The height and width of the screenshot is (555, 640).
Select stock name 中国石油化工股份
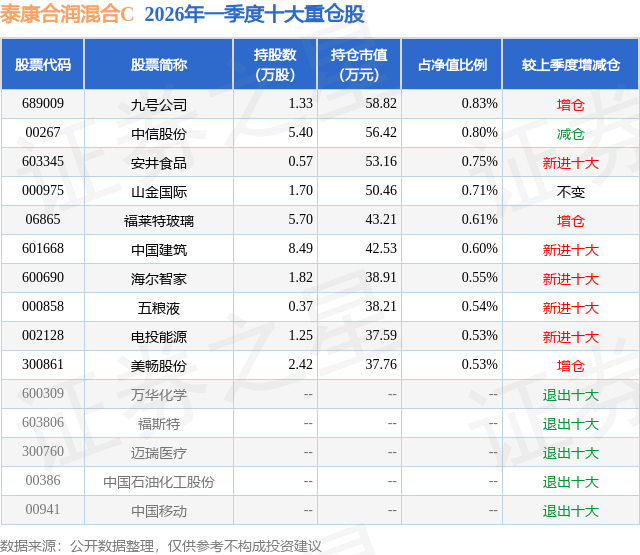(159, 482)
